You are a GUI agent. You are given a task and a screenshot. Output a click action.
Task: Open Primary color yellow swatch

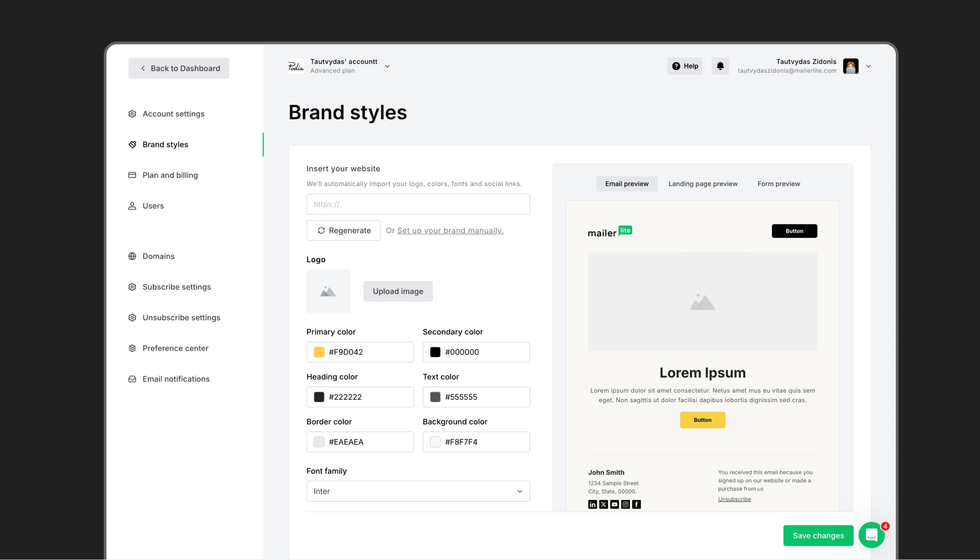coord(319,352)
